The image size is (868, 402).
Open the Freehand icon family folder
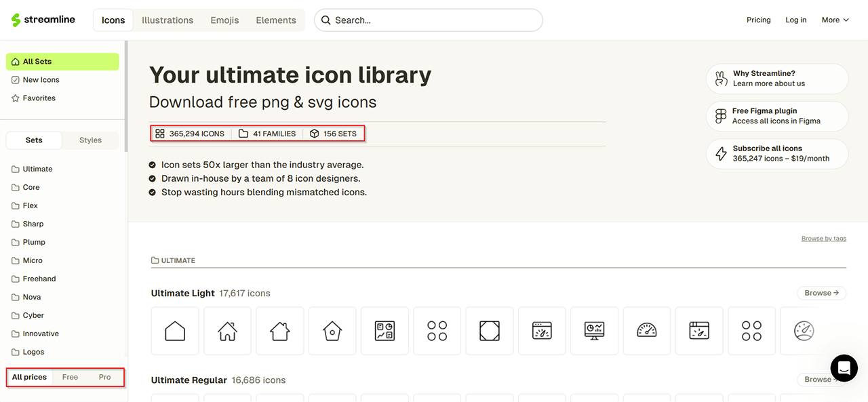[39, 279]
